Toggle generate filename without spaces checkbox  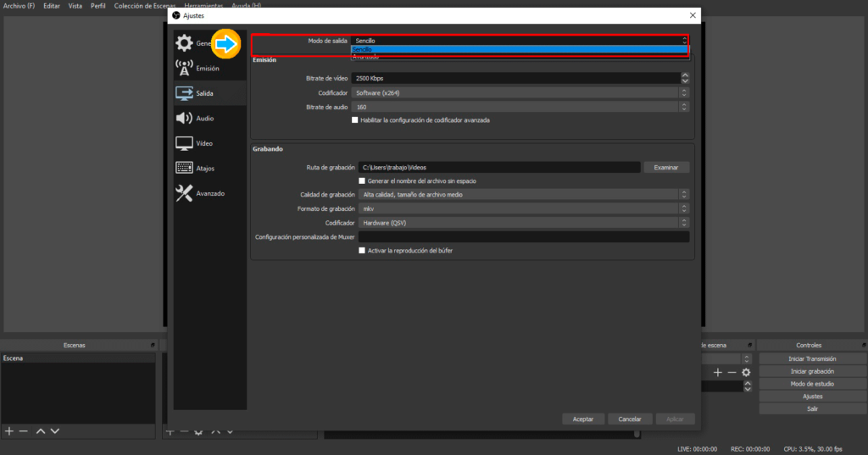[362, 180]
